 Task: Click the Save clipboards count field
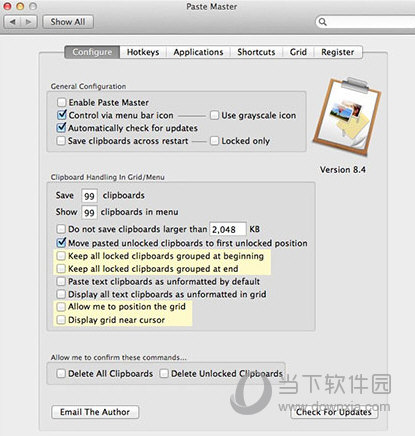[x=89, y=196]
